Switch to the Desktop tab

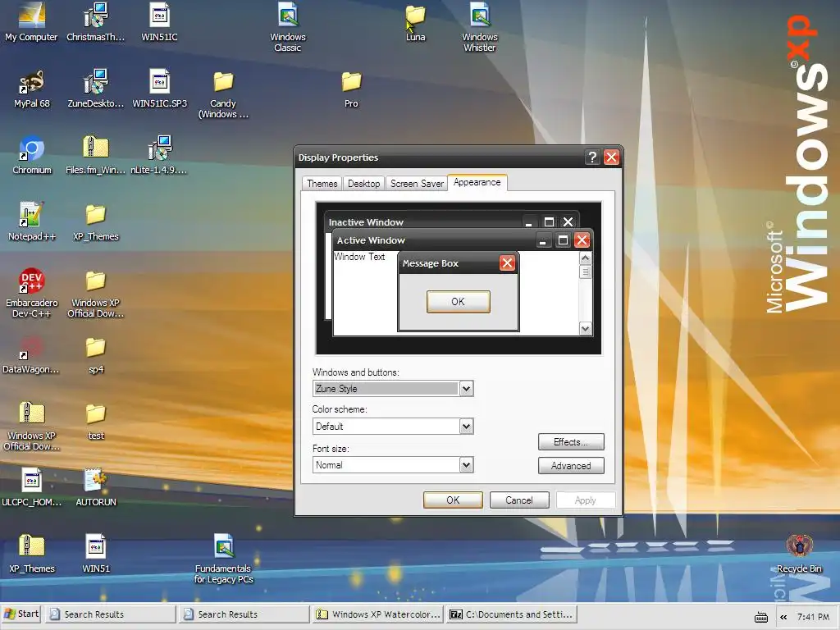click(363, 183)
